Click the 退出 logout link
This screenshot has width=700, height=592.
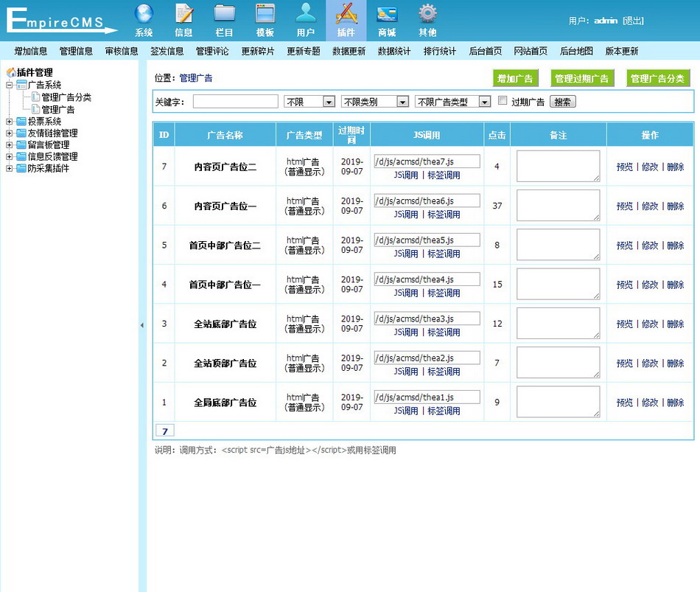(633, 21)
